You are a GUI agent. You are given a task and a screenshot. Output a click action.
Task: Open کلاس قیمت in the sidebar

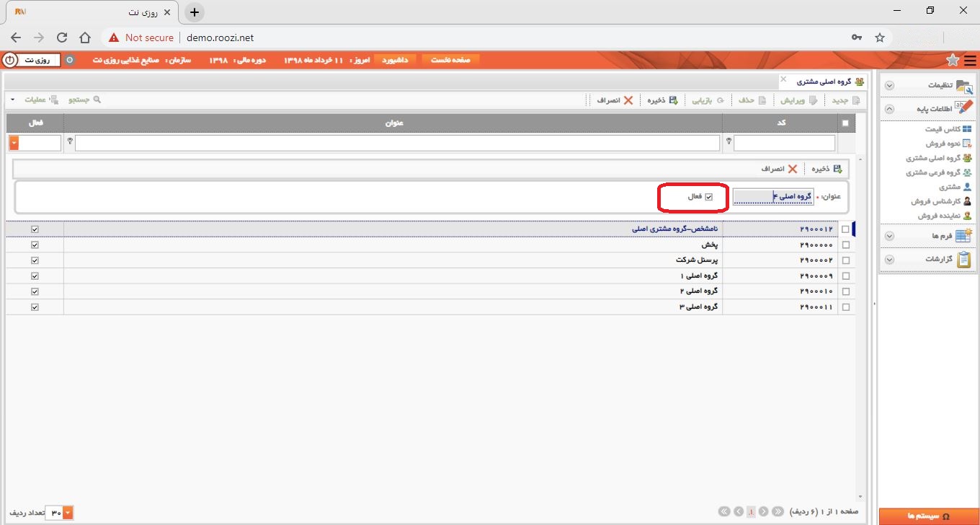(948, 129)
